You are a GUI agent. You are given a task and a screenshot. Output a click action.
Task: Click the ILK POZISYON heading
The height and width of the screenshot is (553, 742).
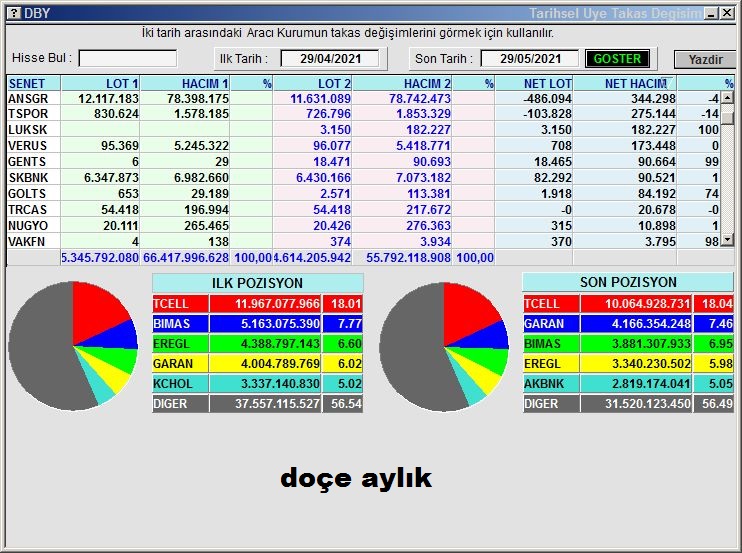pos(257,283)
